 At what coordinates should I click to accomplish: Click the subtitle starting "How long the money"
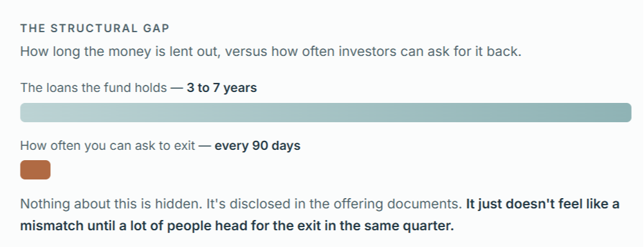click(271, 51)
